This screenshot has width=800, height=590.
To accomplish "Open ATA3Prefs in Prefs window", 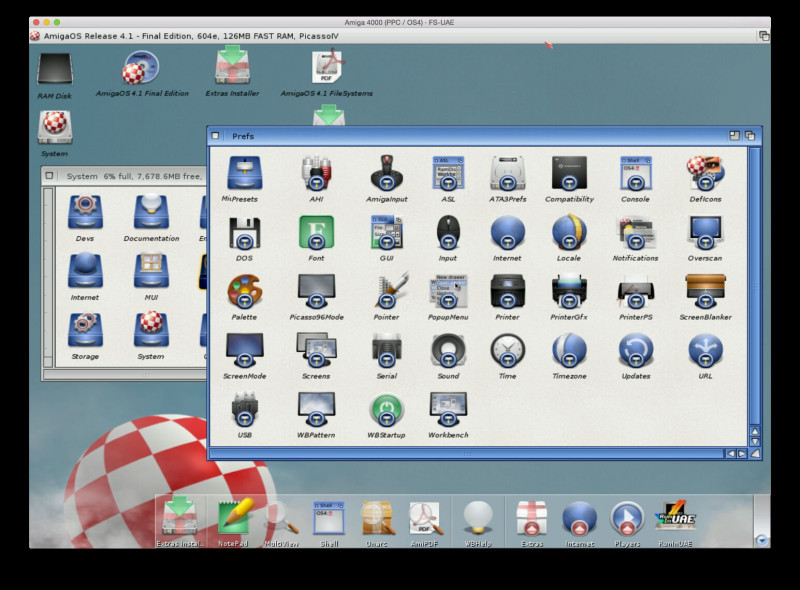I will pos(508,174).
